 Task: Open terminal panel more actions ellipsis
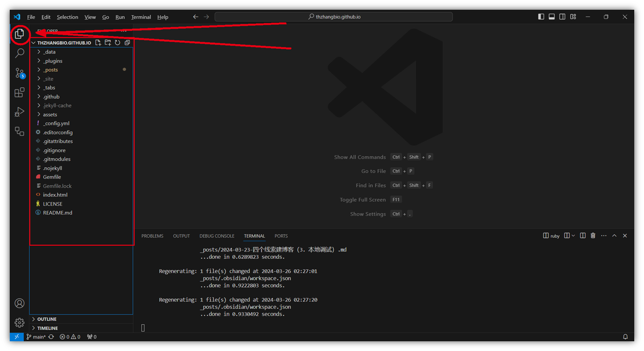coord(604,235)
